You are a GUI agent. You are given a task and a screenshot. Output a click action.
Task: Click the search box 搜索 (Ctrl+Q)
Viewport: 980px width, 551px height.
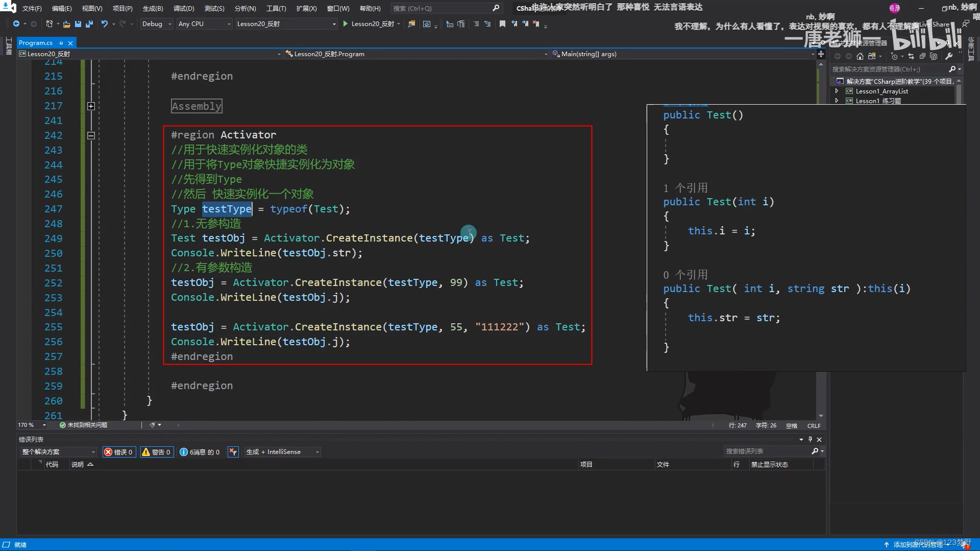[446, 9]
